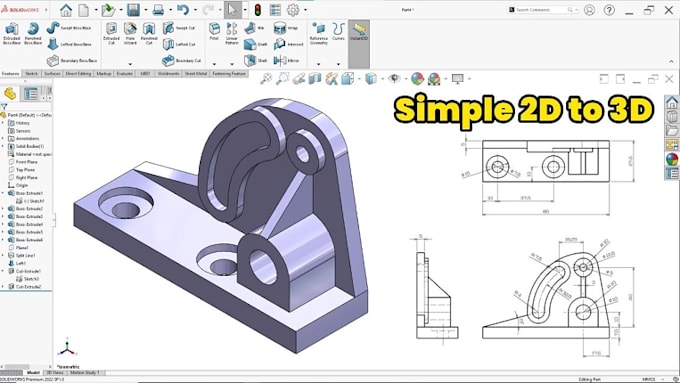Choose the Draft tool
This screenshot has width=680, height=383.
[x=255, y=44]
